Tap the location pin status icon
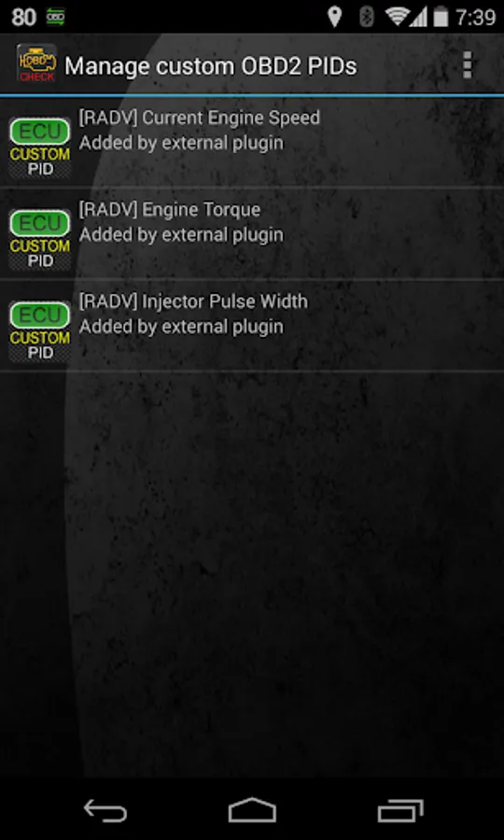504x840 pixels. coord(335,17)
